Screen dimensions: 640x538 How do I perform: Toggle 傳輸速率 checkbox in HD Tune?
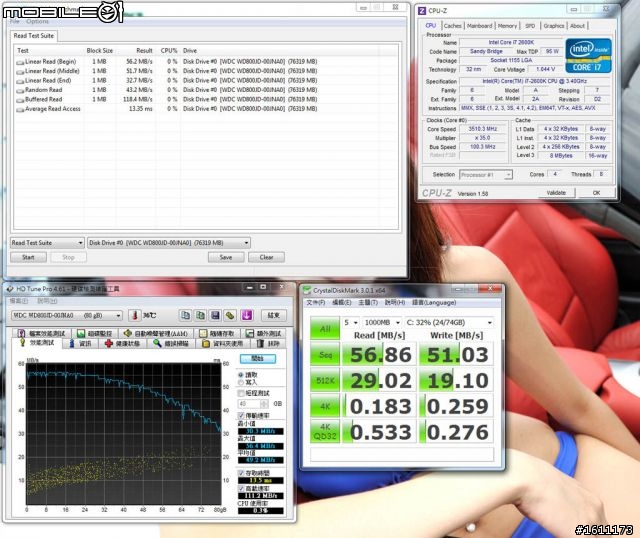[x=241, y=415]
